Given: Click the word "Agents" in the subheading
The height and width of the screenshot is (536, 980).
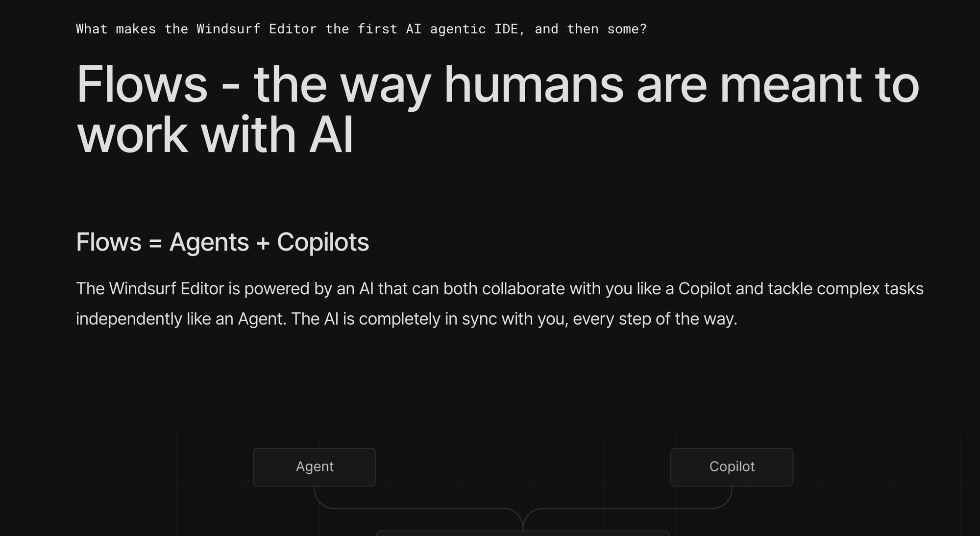Looking at the screenshot, I should (x=209, y=242).
